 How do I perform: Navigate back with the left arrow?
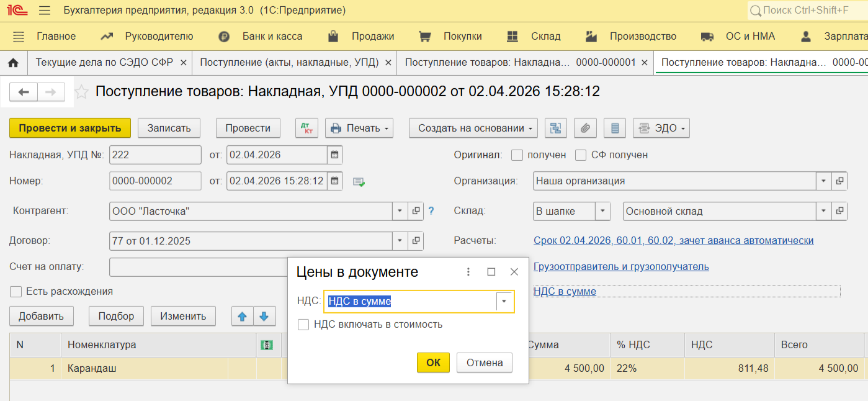(24, 92)
